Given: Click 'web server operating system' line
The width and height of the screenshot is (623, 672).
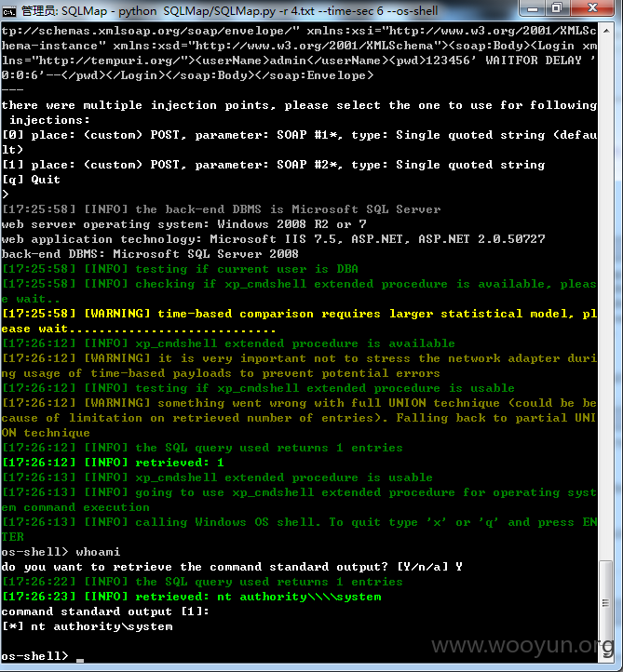Looking at the screenshot, I should coord(184,224).
